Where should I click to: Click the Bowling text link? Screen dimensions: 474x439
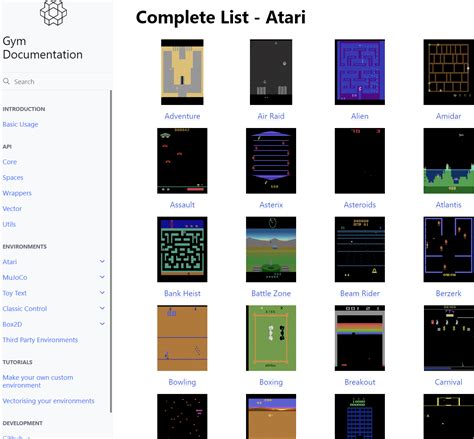[x=182, y=382]
